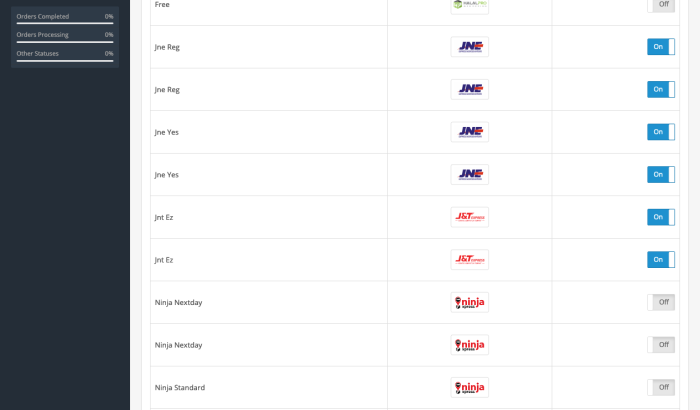Click the first Jne Yes shipping name
The image size is (700, 410).
(167, 132)
